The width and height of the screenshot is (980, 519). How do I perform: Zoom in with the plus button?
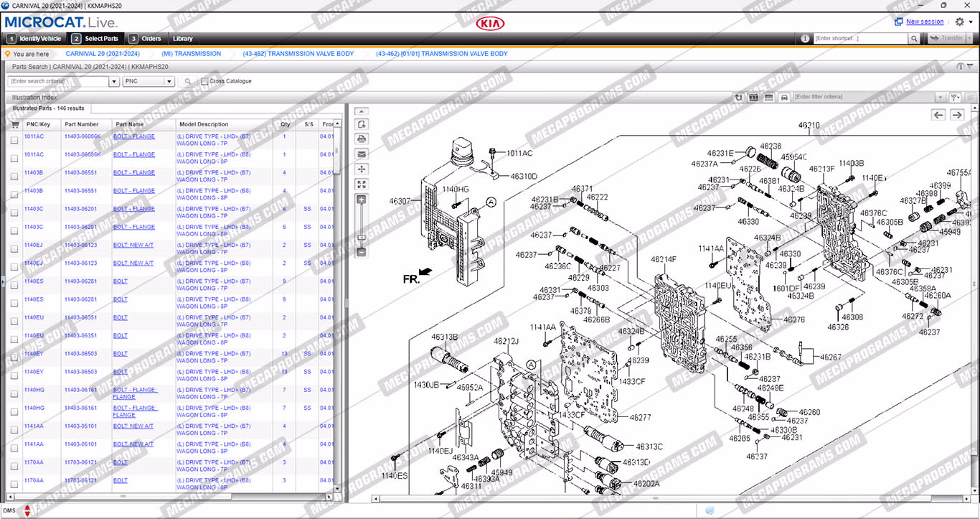(362, 200)
